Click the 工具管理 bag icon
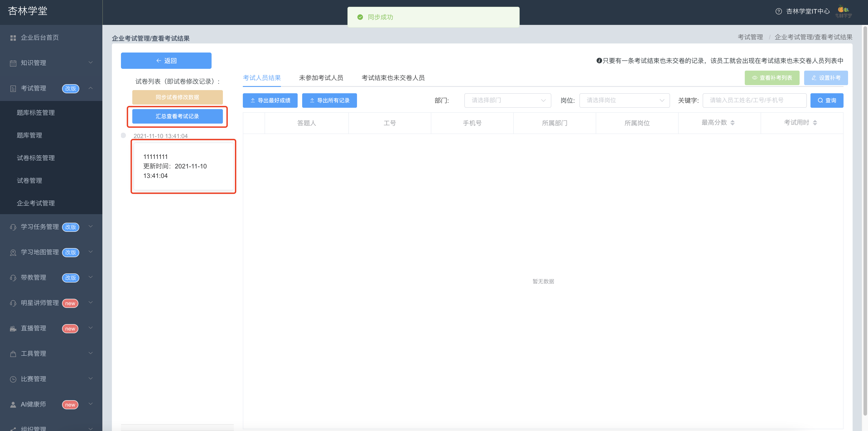The height and width of the screenshot is (431, 868). click(x=13, y=354)
